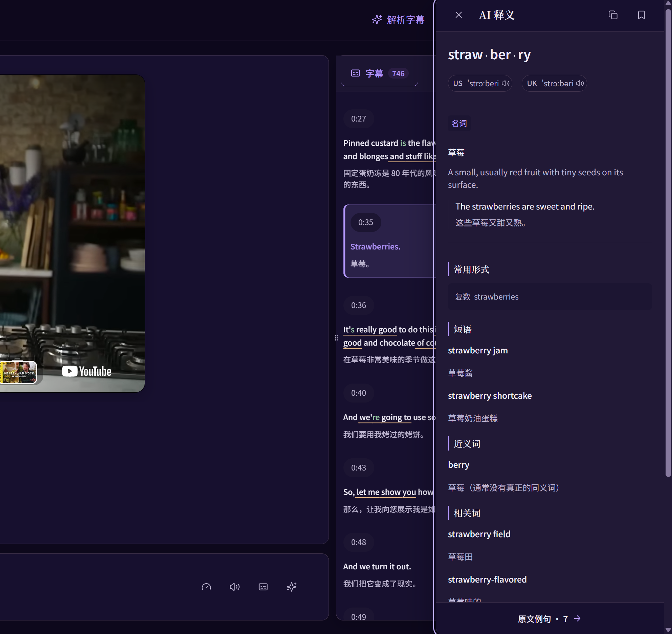Click the 名词 part-of-speech tag
The height and width of the screenshot is (634, 672).
(x=459, y=124)
